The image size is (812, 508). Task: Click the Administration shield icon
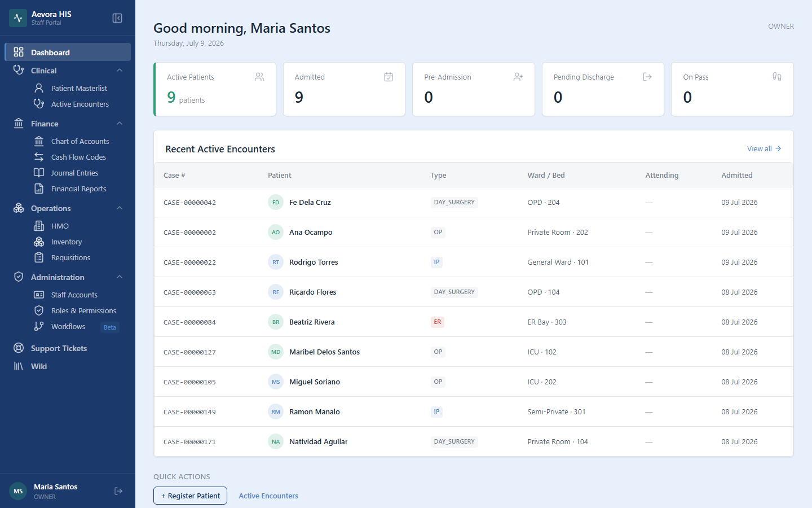click(x=19, y=277)
